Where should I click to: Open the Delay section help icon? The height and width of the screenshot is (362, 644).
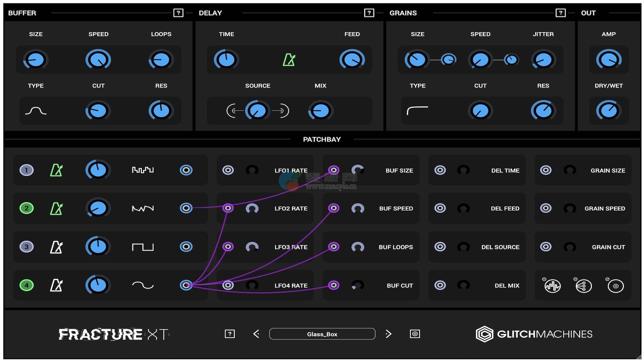pos(369,13)
